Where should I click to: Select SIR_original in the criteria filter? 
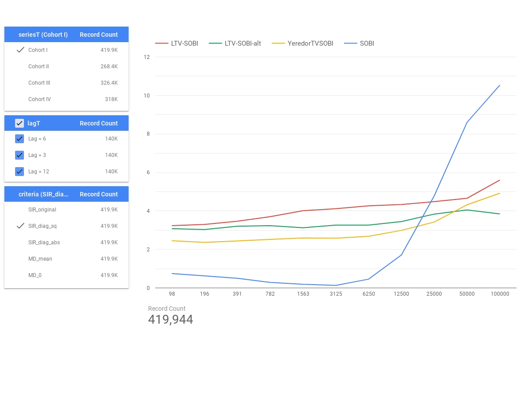tap(42, 210)
